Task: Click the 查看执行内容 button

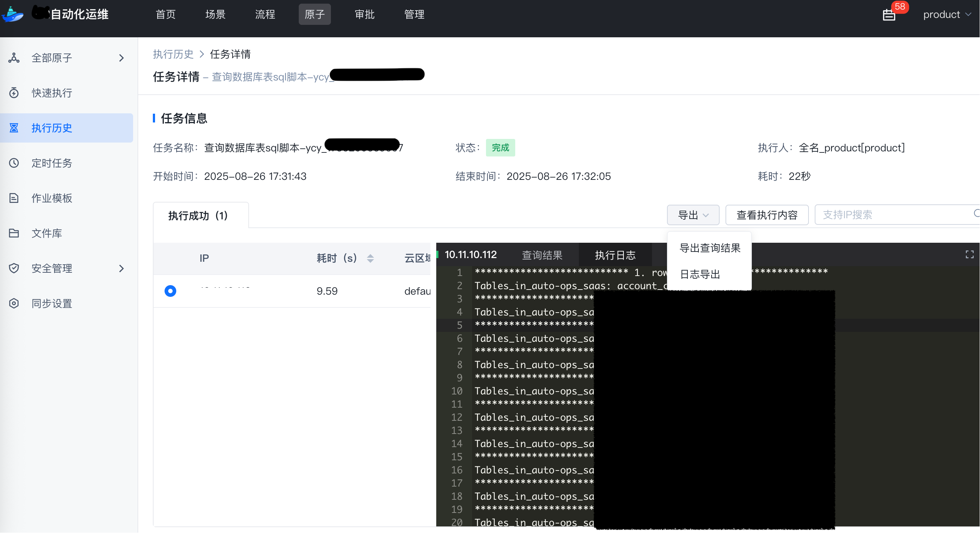Action: click(766, 215)
